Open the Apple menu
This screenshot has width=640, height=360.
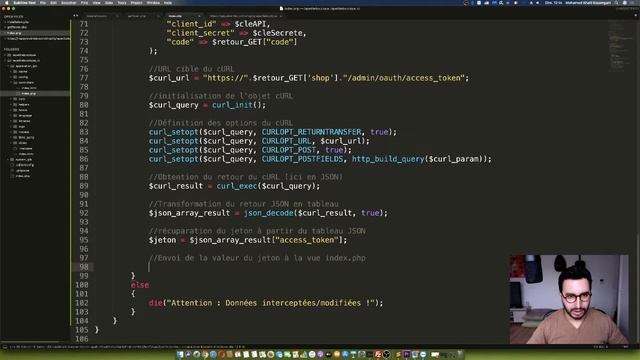pyautogui.click(x=7, y=2)
